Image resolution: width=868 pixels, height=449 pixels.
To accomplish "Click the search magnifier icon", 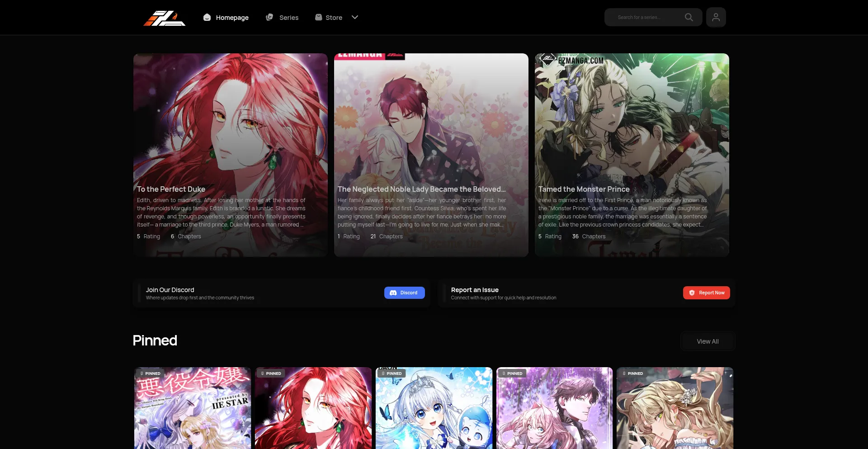I will click(x=689, y=17).
